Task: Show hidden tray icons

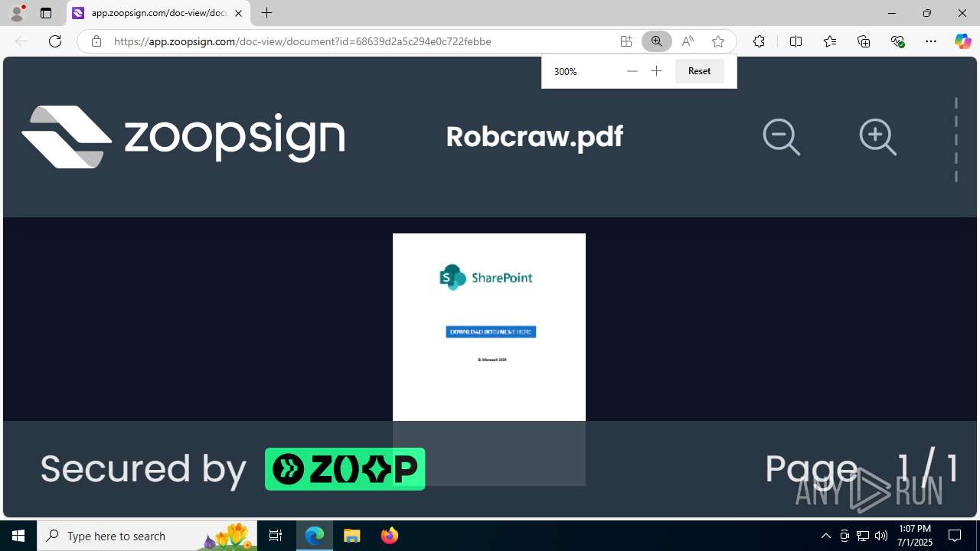Action: pos(825,536)
